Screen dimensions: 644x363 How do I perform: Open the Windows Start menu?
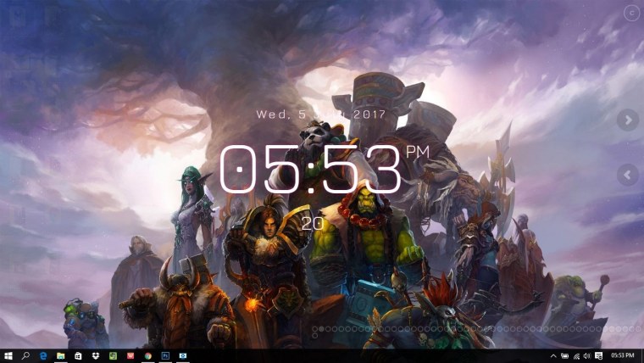pyautogui.click(x=8, y=355)
